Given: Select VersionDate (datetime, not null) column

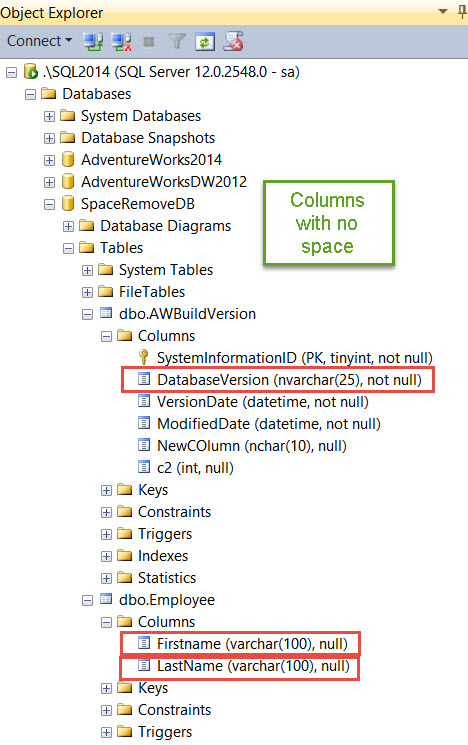Looking at the screenshot, I should 263,402.
